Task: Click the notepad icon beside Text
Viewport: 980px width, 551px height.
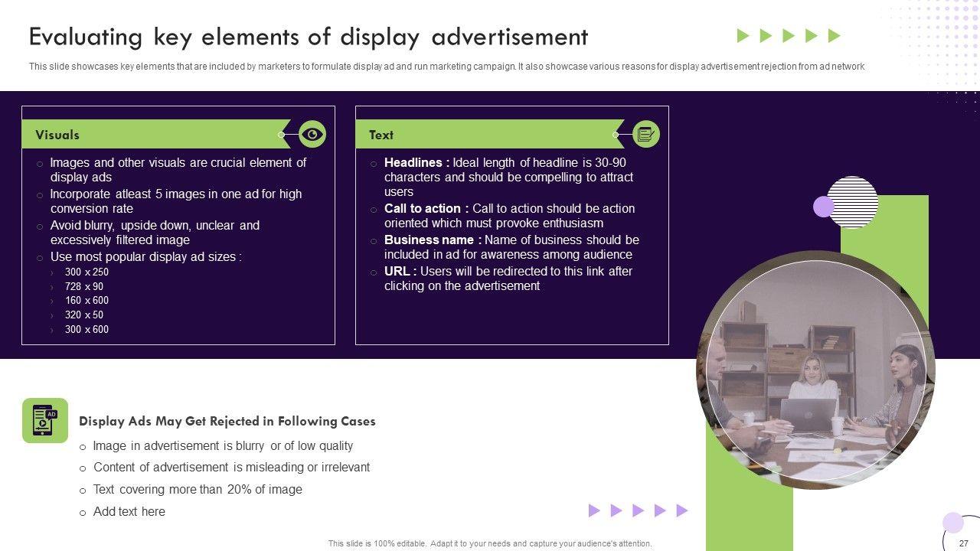Action: click(x=646, y=135)
